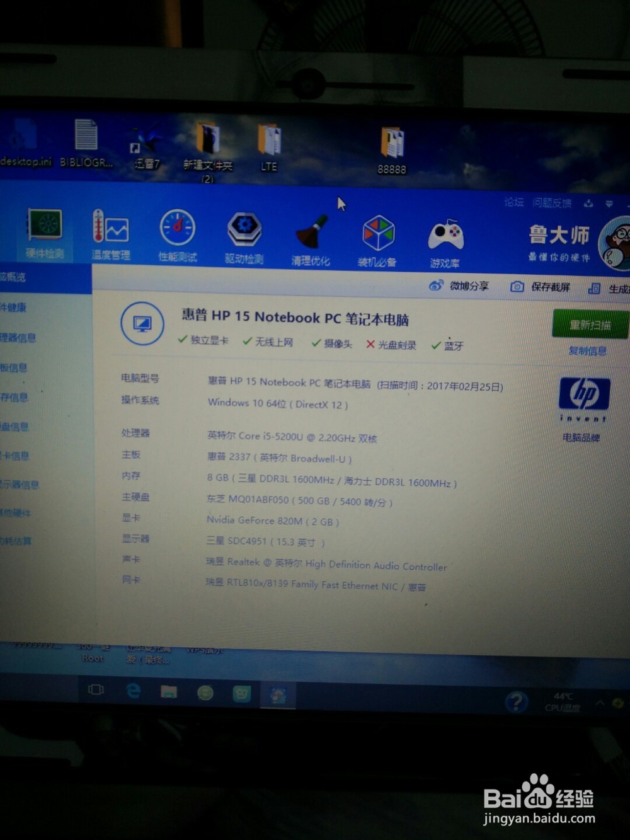Click the 光盘刻录 unsupported item
630x840 pixels.
tap(391, 345)
